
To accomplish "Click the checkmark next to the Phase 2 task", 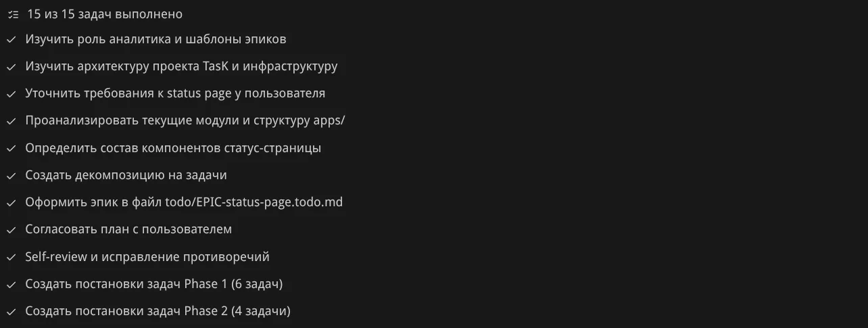I will (11, 312).
